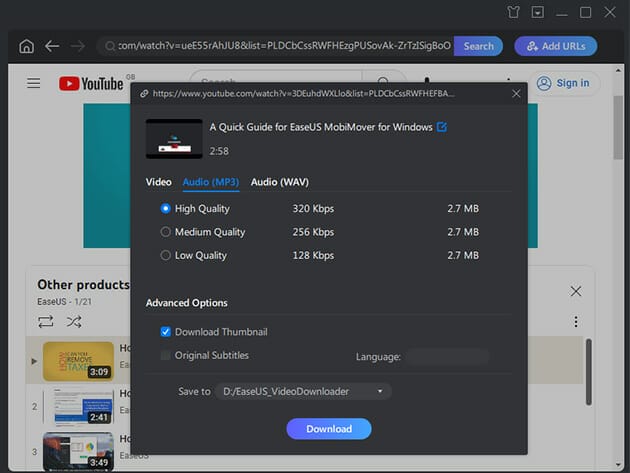Go forward with the right arrow icon
Screen dimensions: 630x473
[x=78, y=46]
